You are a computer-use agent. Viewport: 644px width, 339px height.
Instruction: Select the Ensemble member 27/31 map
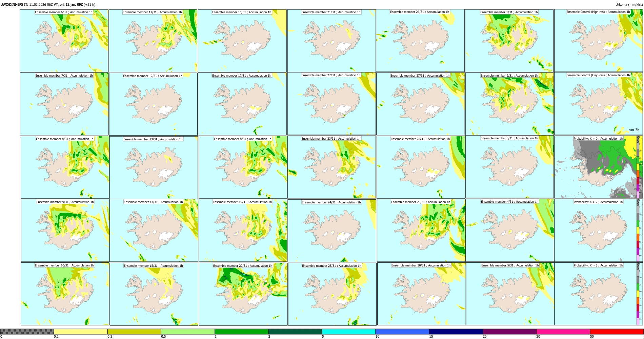pyautogui.click(x=421, y=104)
